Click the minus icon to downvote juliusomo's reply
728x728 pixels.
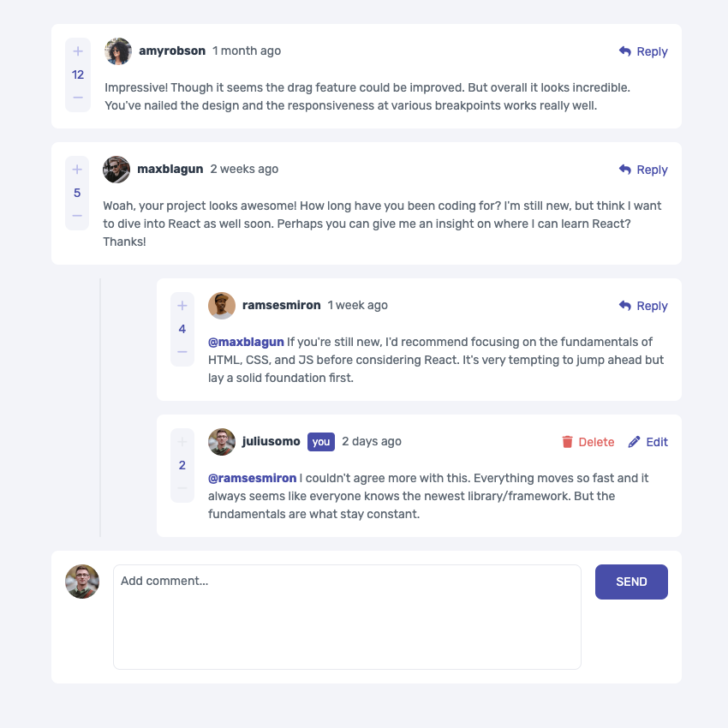[x=182, y=489]
